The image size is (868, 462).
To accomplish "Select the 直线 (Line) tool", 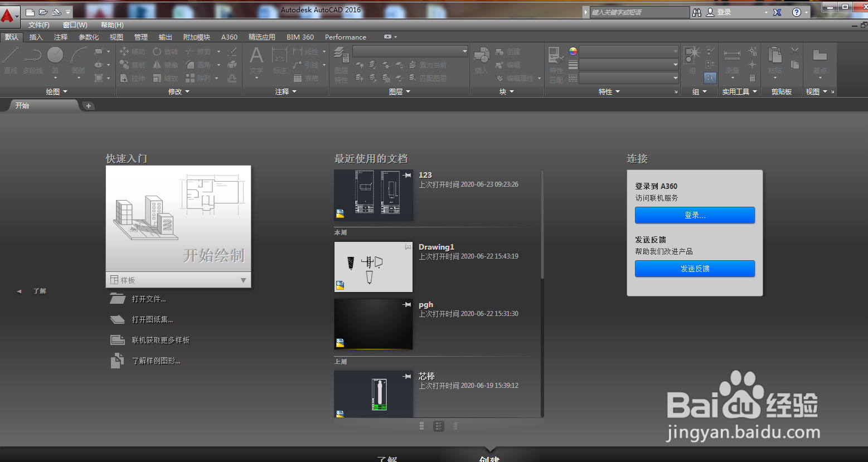I will coord(11,60).
